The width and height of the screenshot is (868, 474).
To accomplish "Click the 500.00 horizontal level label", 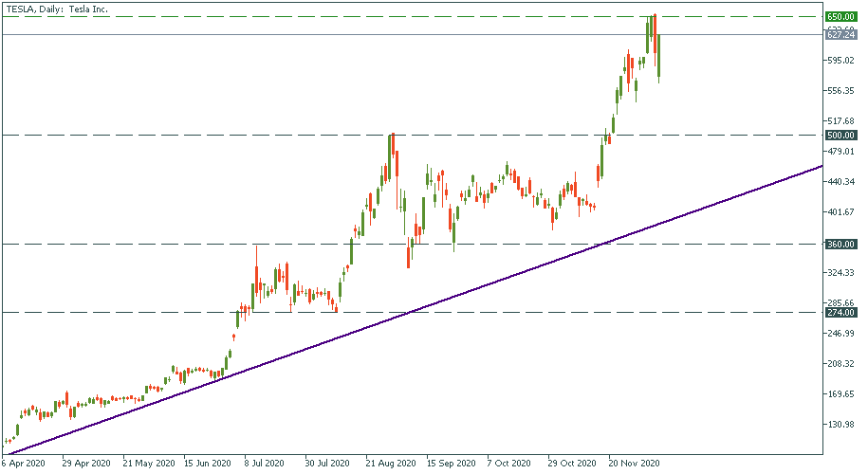I will pos(840,135).
